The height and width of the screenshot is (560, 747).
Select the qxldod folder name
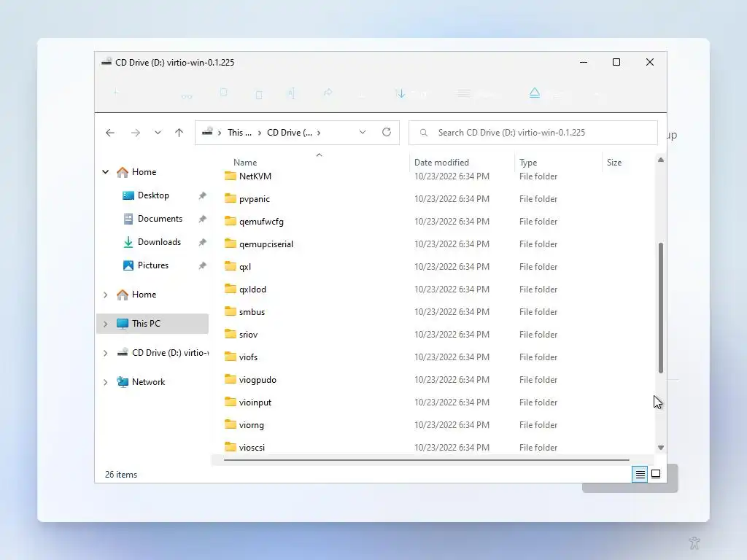pyautogui.click(x=252, y=289)
